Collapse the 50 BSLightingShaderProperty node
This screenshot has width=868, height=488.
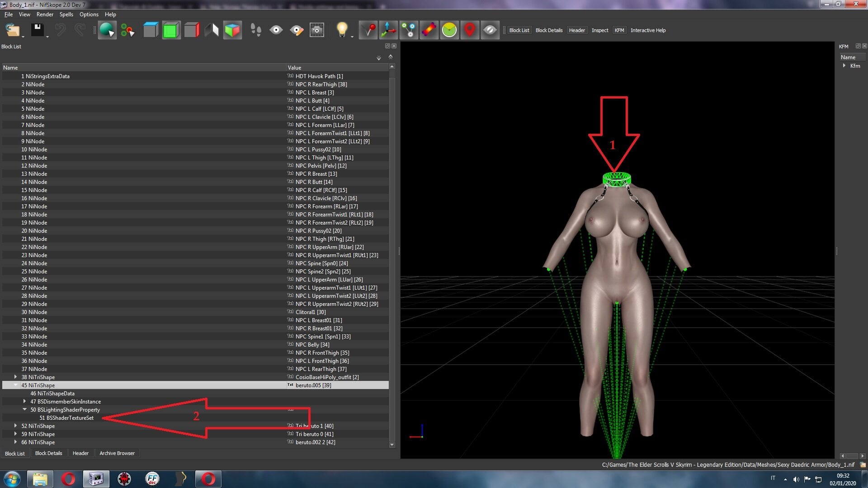pos(24,409)
